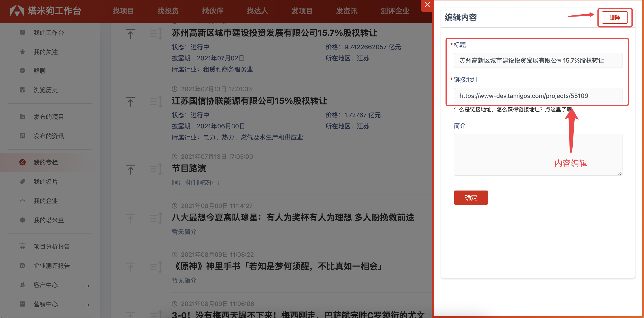This screenshot has width=644, height=318.
Task: Select 我的工作台 in sidebar
Action: (x=49, y=32)
